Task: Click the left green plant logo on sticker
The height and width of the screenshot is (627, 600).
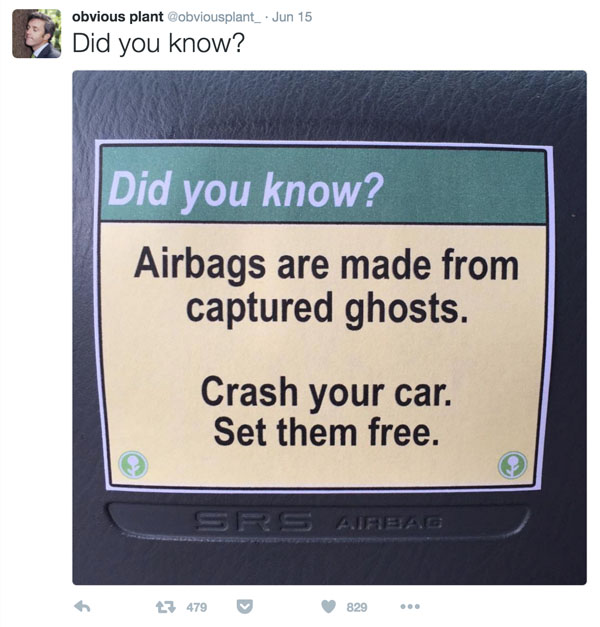Action: (134, 464)
